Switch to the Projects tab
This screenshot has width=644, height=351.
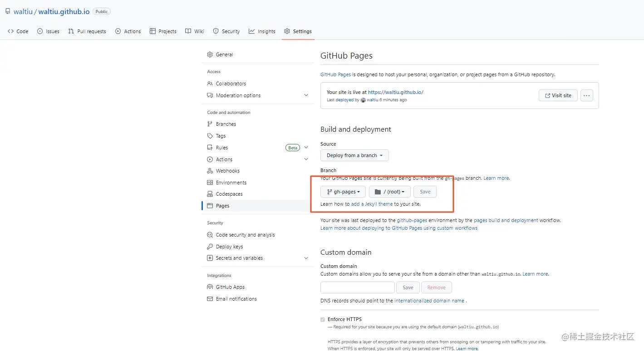click(163, 31)
